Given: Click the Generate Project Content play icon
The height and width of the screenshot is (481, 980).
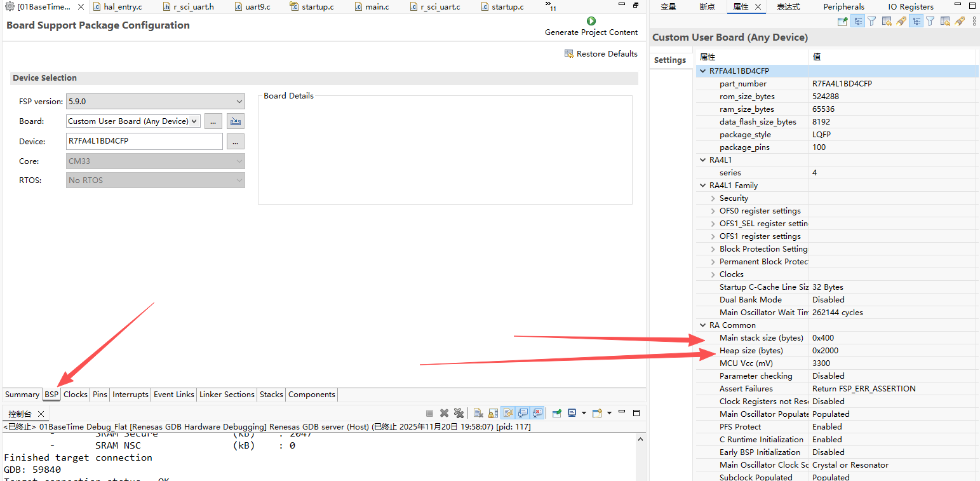Looking at the screenshot, I should (x=591, y=21).
